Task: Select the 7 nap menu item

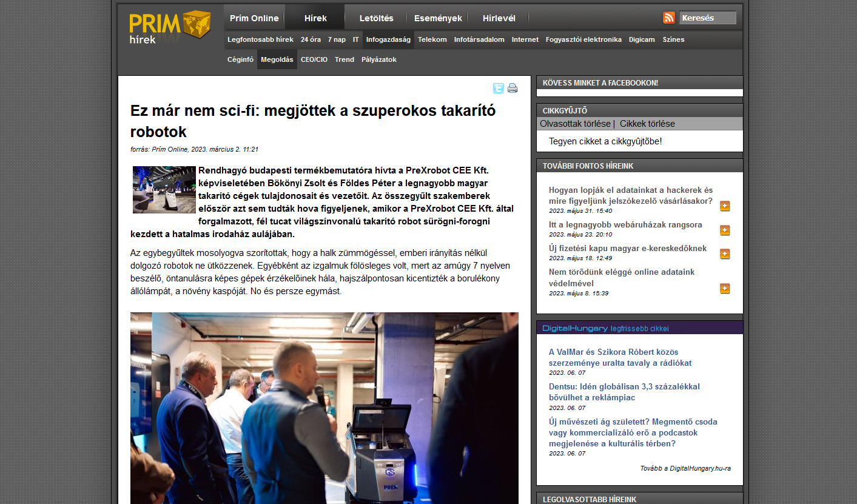Action: [x=337, y=39]
